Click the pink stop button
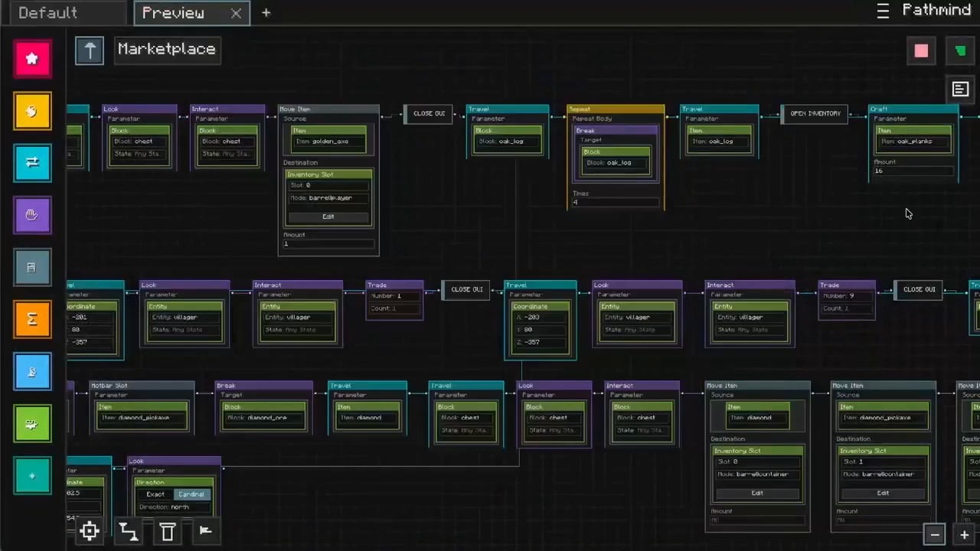Viewport: 980px width, 551px height. (921, 51)
